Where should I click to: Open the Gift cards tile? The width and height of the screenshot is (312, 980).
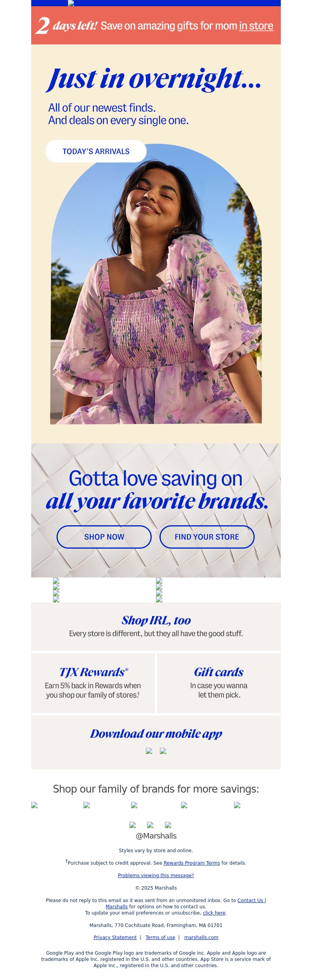pos(219,683)
